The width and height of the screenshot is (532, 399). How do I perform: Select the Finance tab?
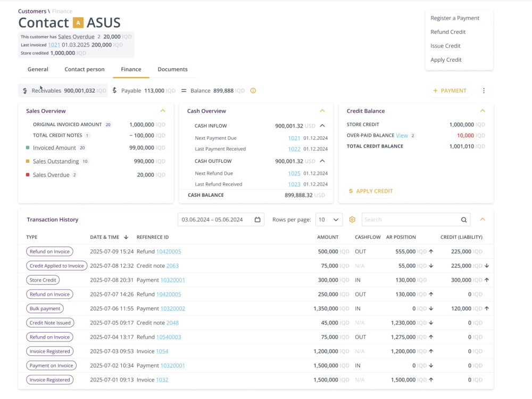pyautogui.click(x=131, y=69)
